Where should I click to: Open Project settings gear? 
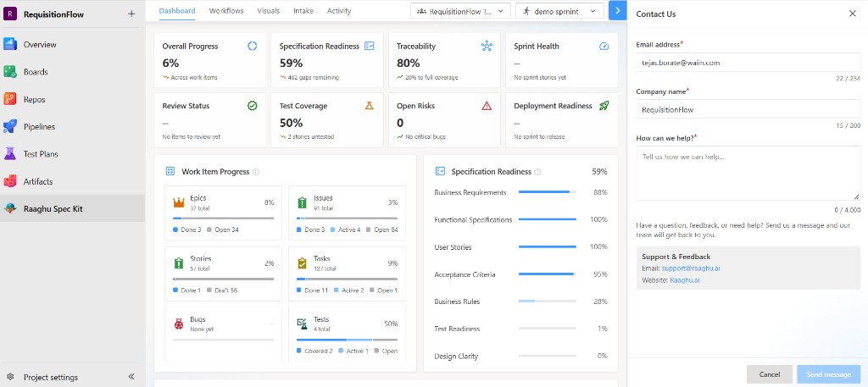[x=10, y=377]
